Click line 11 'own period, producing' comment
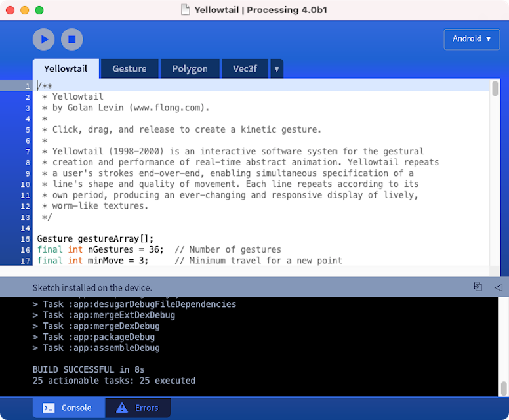The image size is (509, 420). 230,195
